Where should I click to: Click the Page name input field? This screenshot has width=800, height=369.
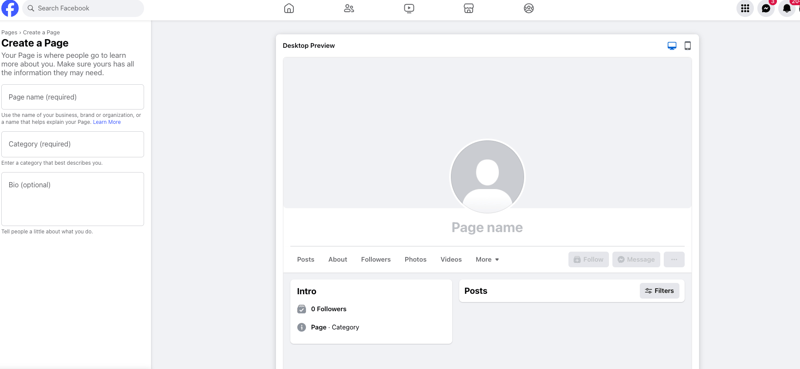tap(72, 97)
